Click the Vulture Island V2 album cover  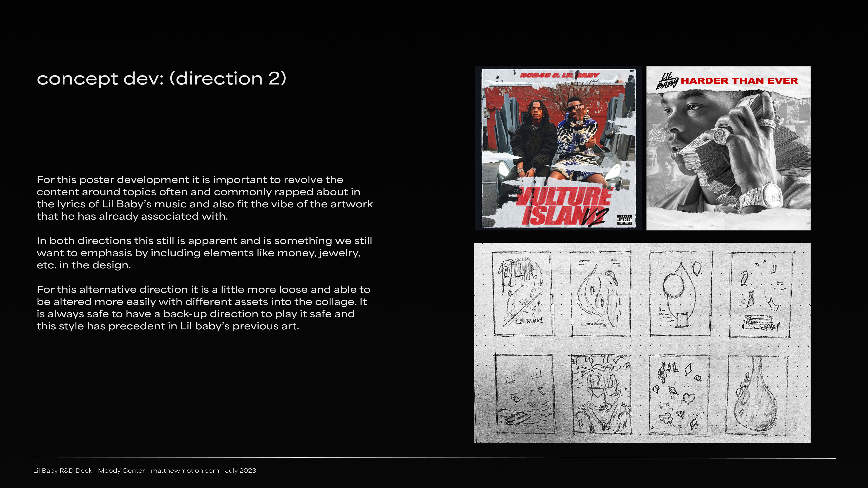pyautogui.click(x=558, y=148)
